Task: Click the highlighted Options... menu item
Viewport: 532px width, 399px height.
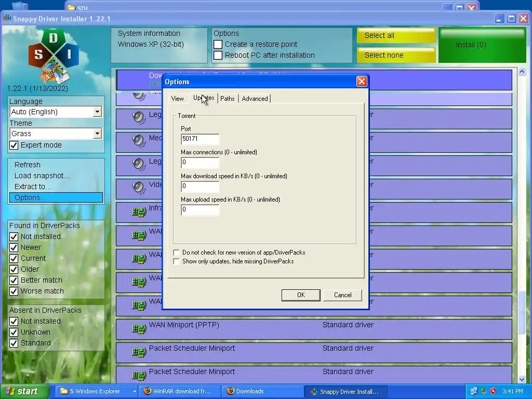Action: tap(56, 197)
